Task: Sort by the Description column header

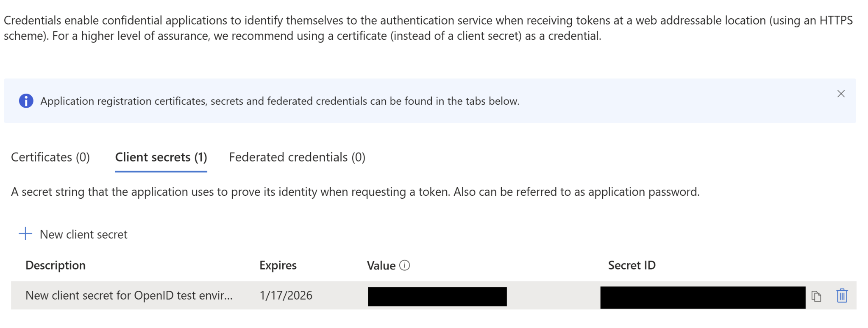Action: [56, 265]
